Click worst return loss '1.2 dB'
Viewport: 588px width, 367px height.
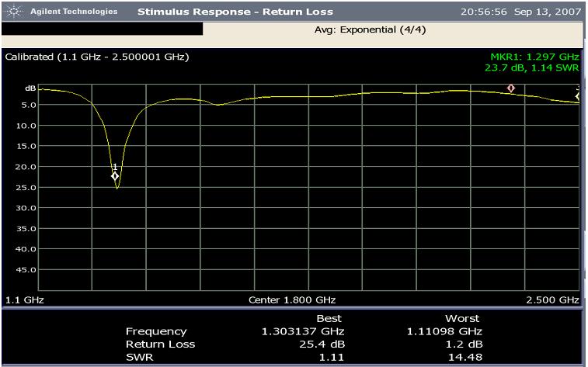[x=465, y=344]
